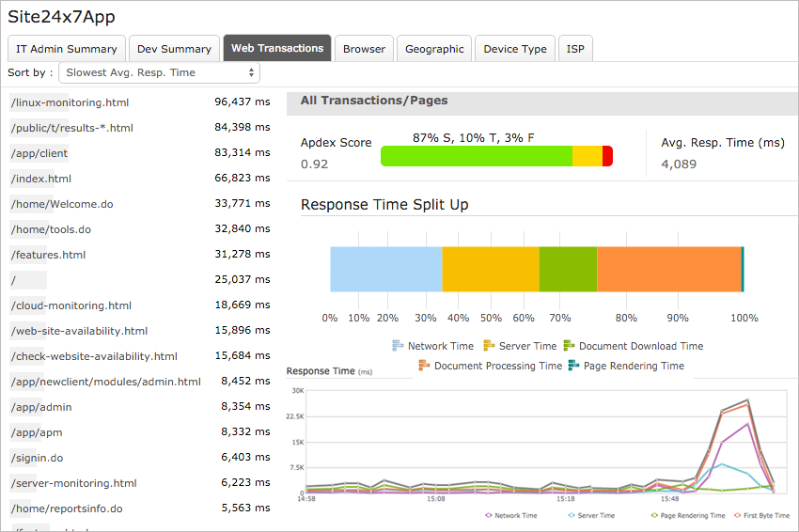Open the IT Admin Summary tab
The width and height of the screenshot is (799, 532).
(x=67, y=49)
